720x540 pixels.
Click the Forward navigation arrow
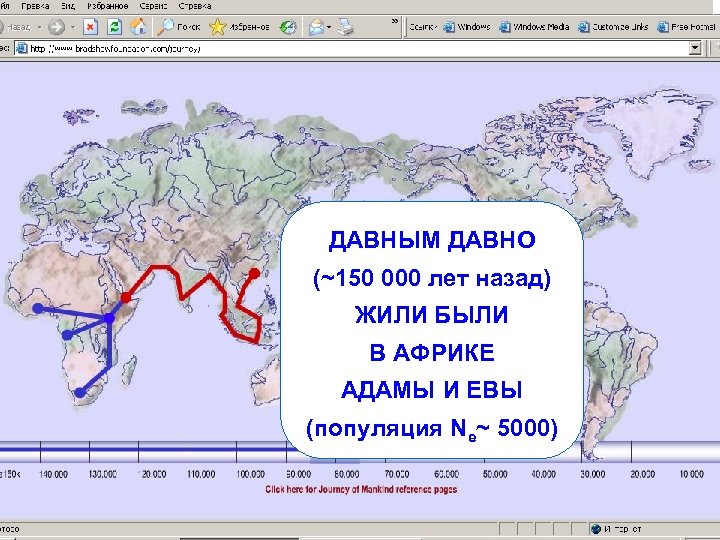56,27
